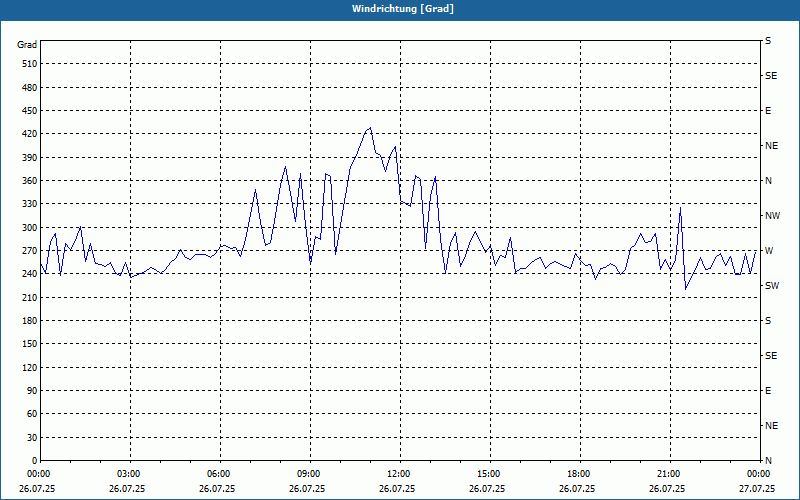Select the 06:00 time label
This screenshot has height=500, width=800.
[218, 474]
